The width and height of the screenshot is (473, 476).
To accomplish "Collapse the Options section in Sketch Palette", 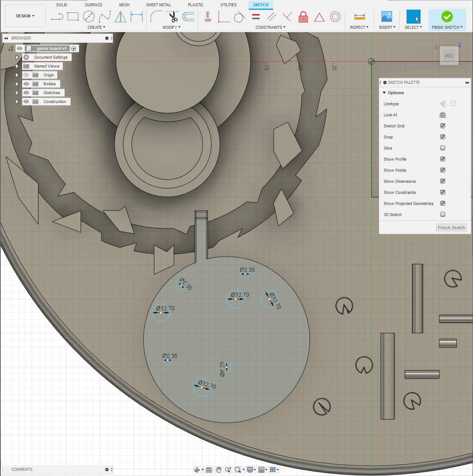I will click(384, 93).
